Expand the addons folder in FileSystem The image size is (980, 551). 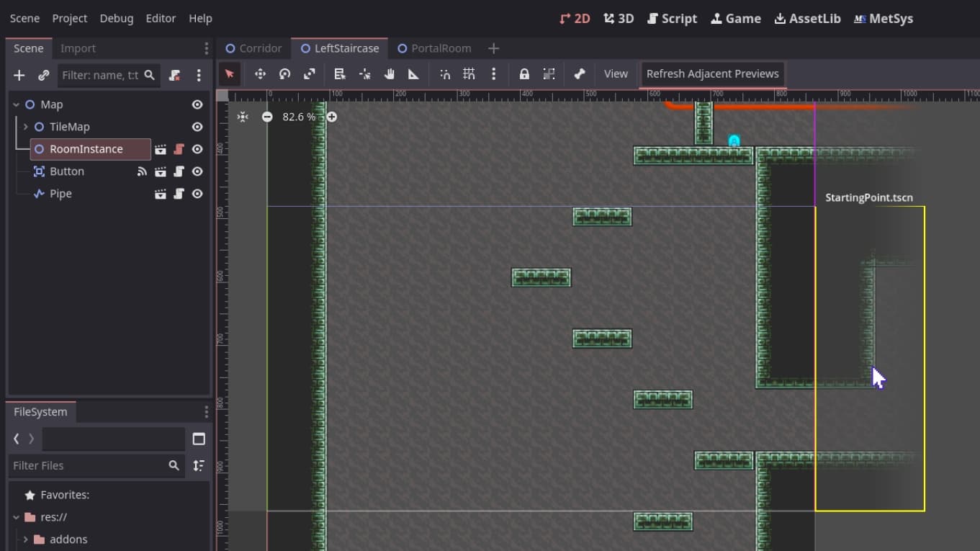[x=27, y=539]
